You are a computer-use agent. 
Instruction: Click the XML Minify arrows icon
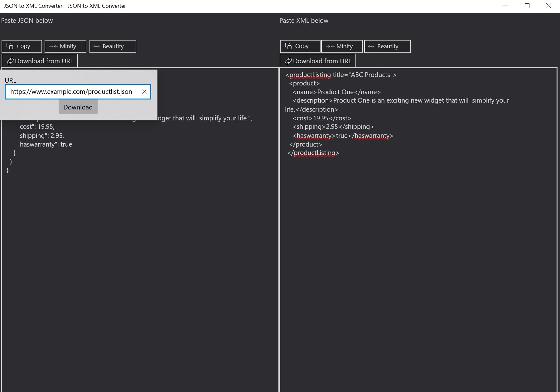point(330,46)
